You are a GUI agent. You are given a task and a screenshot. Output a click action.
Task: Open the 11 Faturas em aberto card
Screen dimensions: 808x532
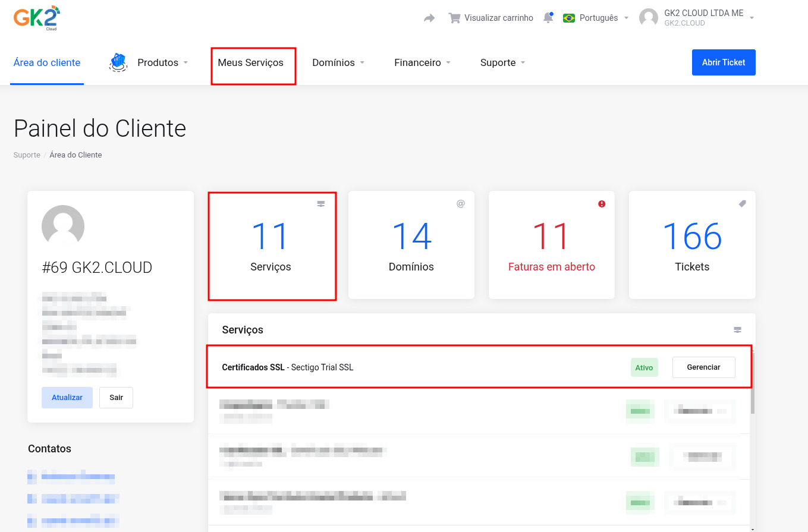[551, 245]
